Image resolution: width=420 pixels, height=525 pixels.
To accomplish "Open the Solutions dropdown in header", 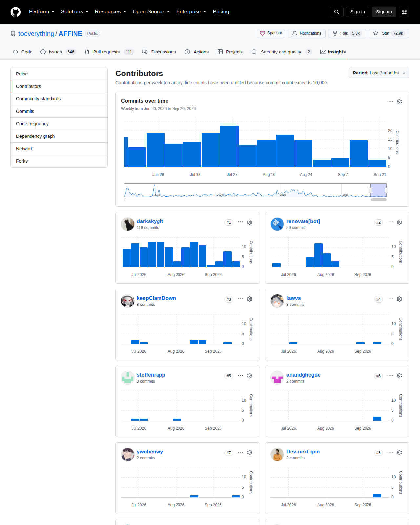I will tap(74, 12).
